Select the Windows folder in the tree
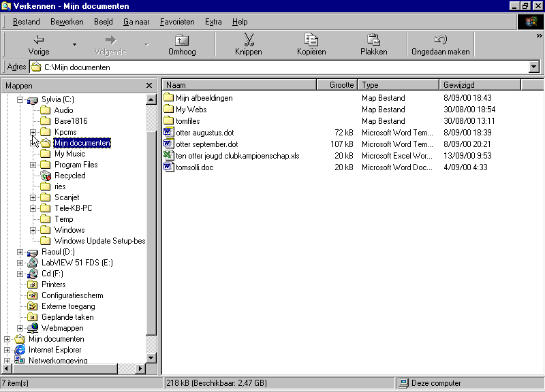Viewport: 545px width, 392px height. pyautogui.click(x=69, y=230)
